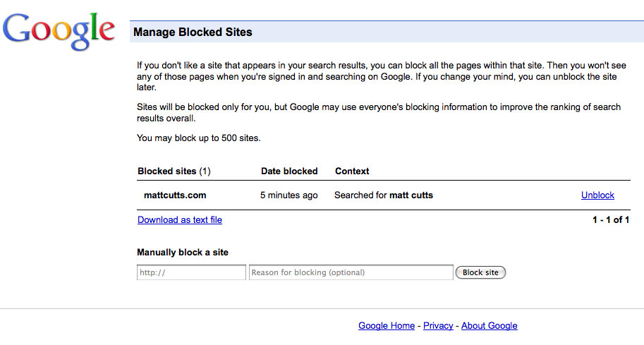Click the Searched for matt cutts context

pyautogui.click(x=384, y=195)
